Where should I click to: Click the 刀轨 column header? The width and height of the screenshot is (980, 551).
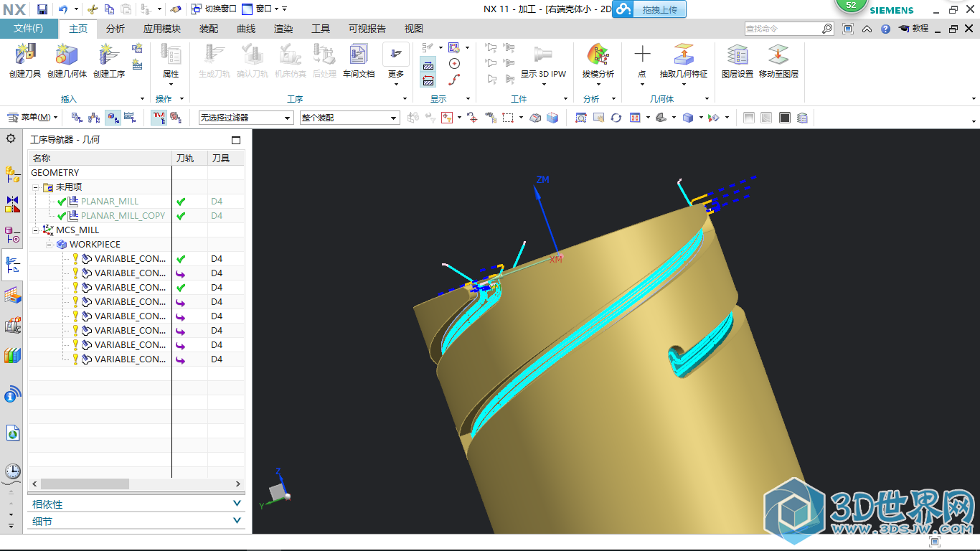[189, 158]
